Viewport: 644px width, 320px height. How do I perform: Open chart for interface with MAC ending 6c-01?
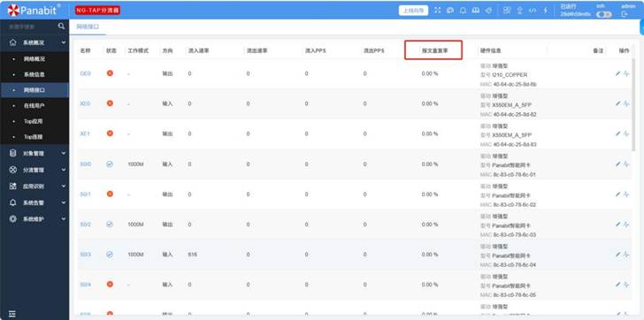point(626,164)
